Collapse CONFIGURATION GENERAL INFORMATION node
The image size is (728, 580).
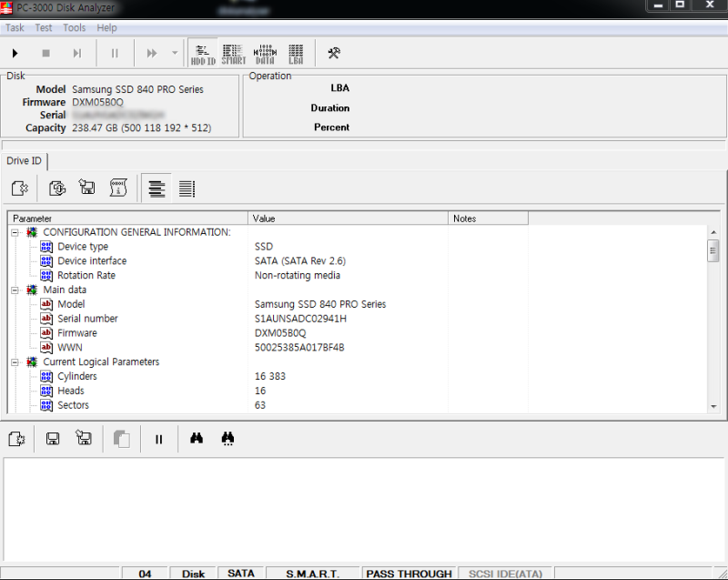click(x=15, y=233)
